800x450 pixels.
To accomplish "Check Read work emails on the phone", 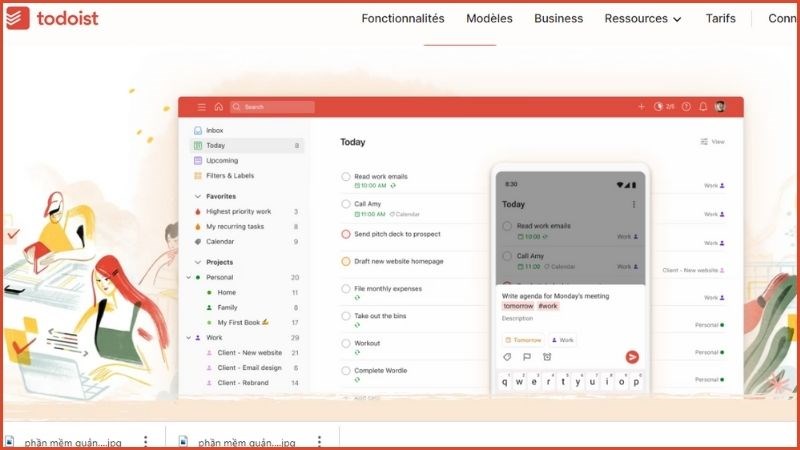I will click(507, 226).
